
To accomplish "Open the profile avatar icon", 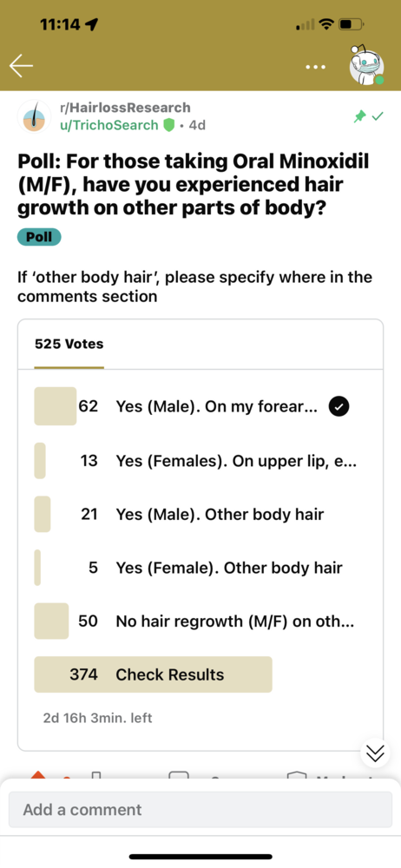I will click(366, 66).
